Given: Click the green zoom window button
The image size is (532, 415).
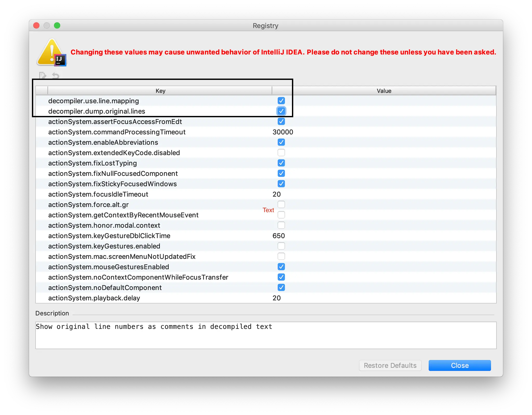Looking at the screenshot, I should (57, 25).
